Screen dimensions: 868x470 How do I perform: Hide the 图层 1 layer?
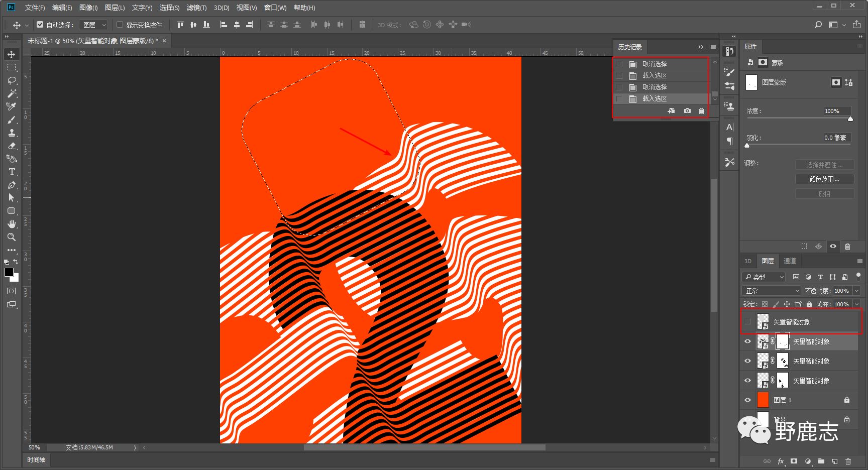pos(747,400)
